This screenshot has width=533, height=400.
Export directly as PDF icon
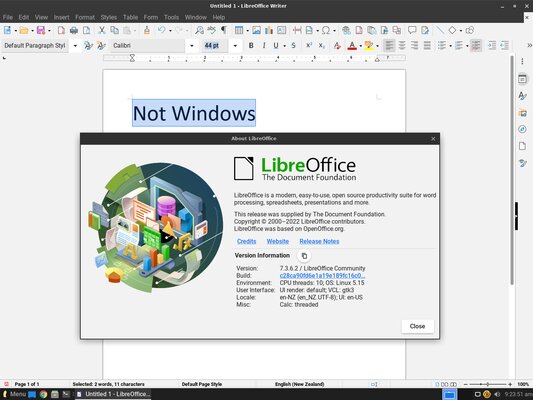click(x=61, y=30)
